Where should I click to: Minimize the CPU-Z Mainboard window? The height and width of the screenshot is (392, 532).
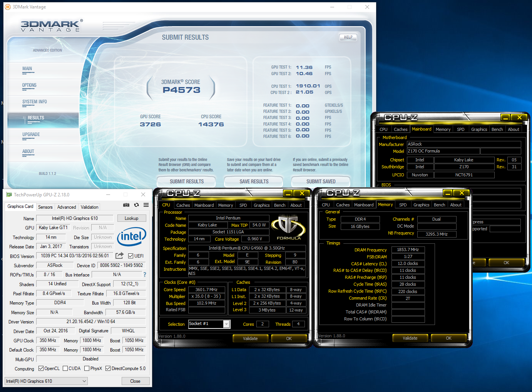point(505,117)
